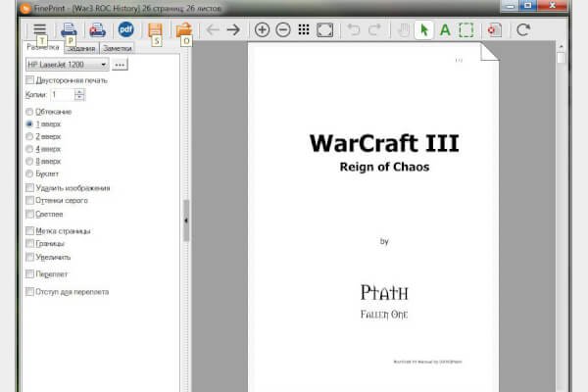Click the delete page red X icon
Screen dimensions: 588x392
pos(495,30)
